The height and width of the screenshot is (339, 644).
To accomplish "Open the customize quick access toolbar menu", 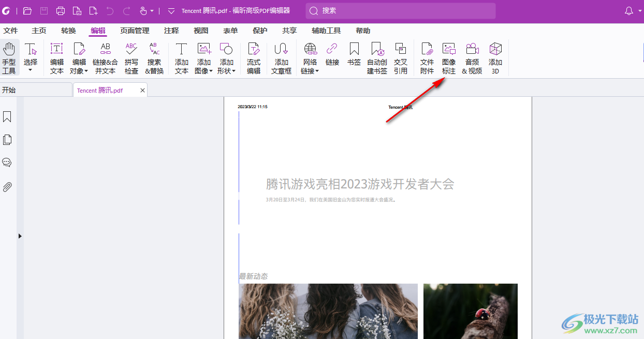I will [171, 11].
